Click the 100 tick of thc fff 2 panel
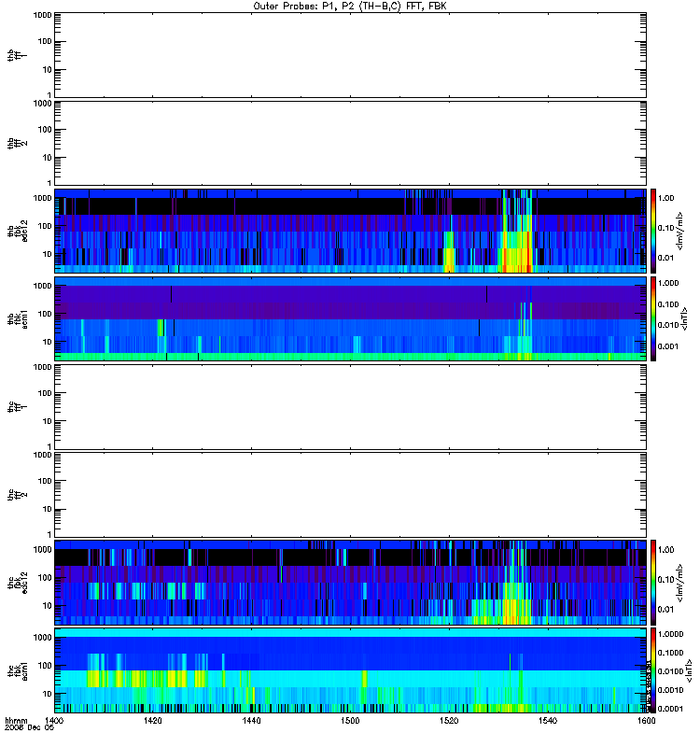Image resolution: width=700 pixels, height=747 pixels. click(45, 481)
